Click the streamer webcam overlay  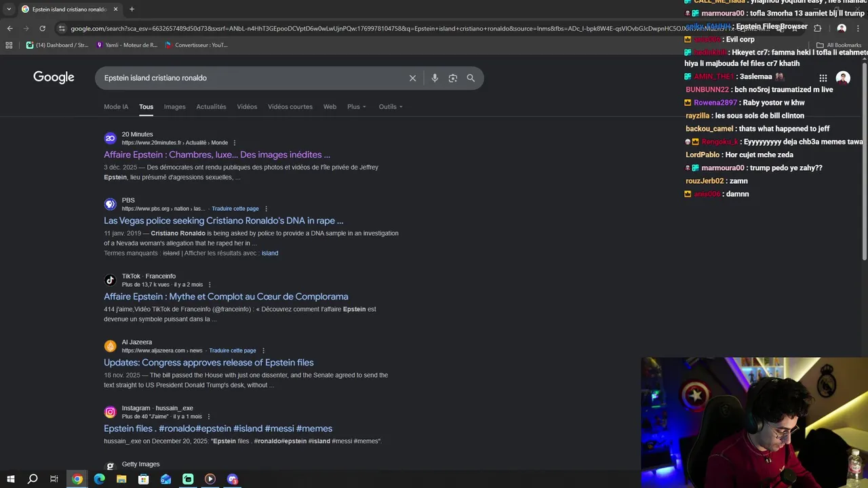(x=754, y=422)
